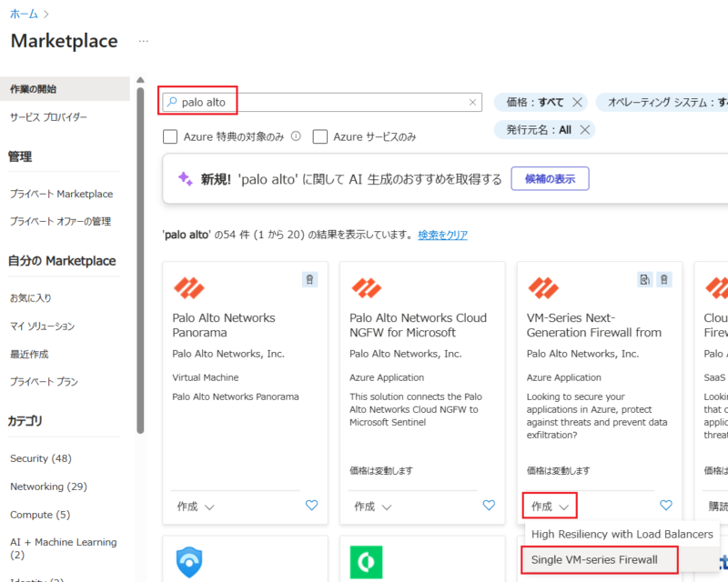
Task: Select High Resiliency with Load Balancers
Action: pyautogui.click(x=622, y=534)
